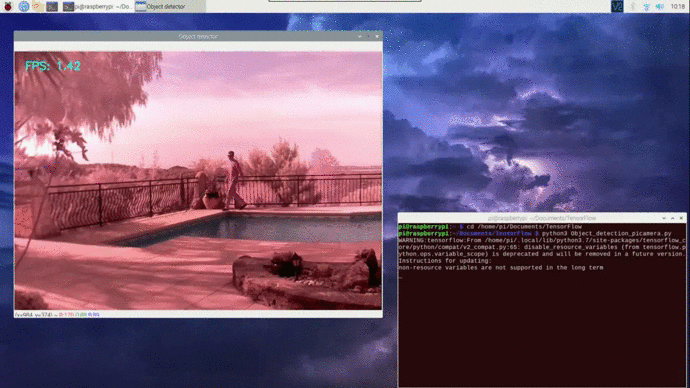Open the File Manager folder icon
Screen dimensions: 690x388
click(x=38, y=6)
